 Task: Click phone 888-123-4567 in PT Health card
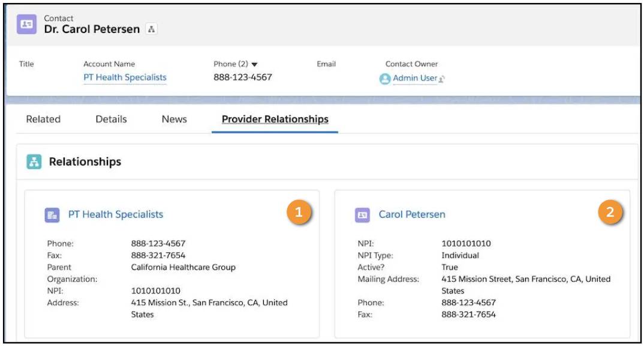click(158, 243)
